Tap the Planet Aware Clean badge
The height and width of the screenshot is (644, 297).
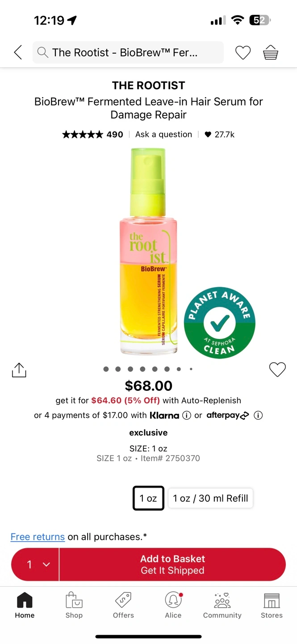pyautogui.click(x=219, y=322)
